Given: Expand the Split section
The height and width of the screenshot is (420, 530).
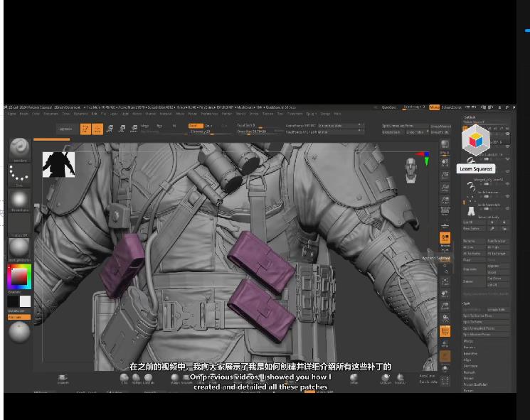Looking at the screenshot, I should tap(467, 302).
